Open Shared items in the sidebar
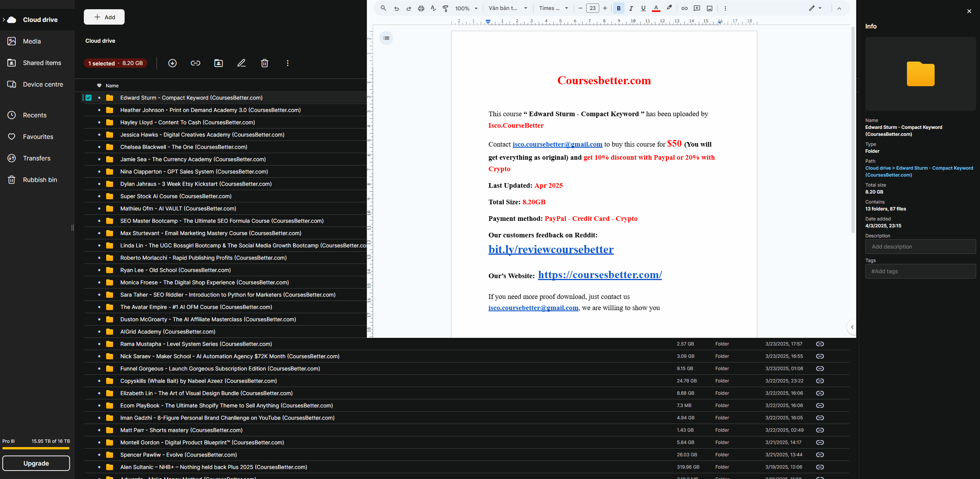The image size is (980, 479). click(x=42, y=63)
